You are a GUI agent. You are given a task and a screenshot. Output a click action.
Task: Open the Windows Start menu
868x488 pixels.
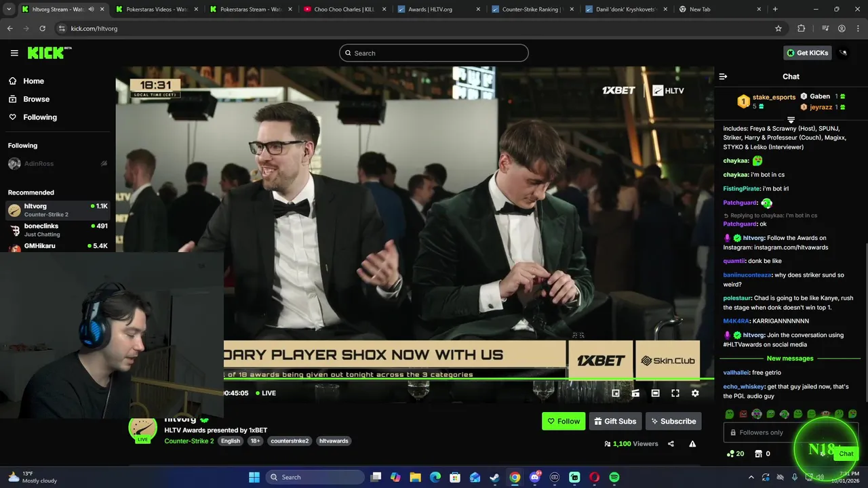(254, 477)
